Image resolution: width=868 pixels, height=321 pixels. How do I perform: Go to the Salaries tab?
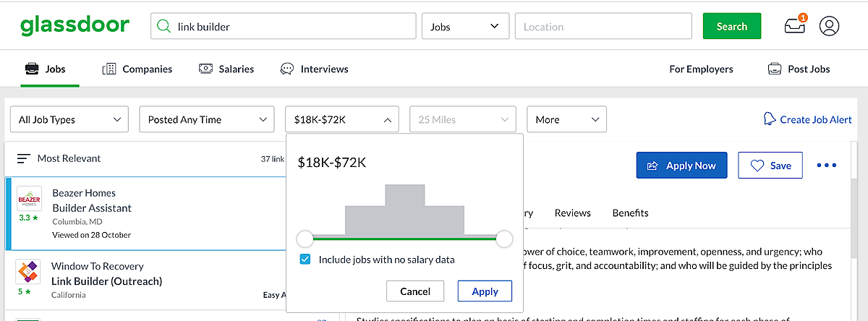pyautogui.click(x=226, y=69)
